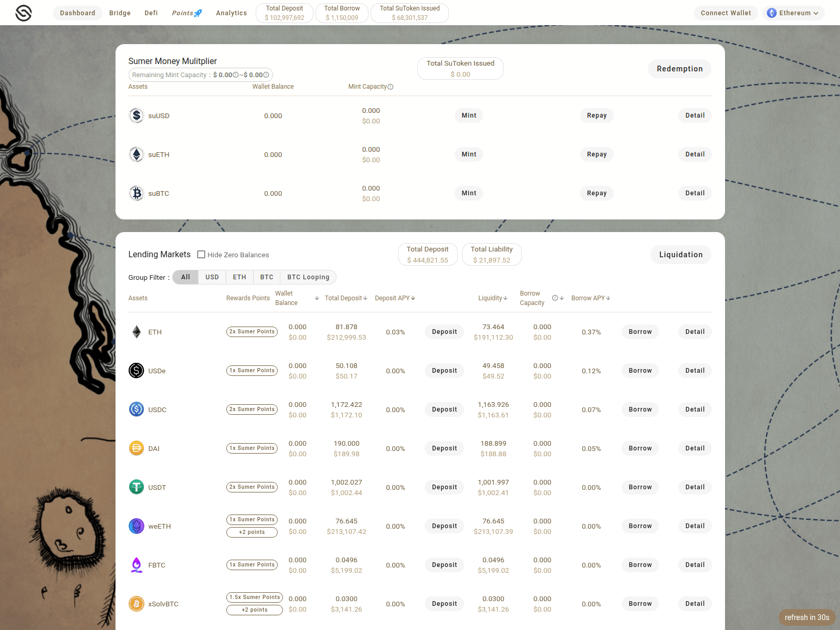The image size is (840, 630).
Task: Open the Ethereum network dropdown
Action: coord(793,13)
